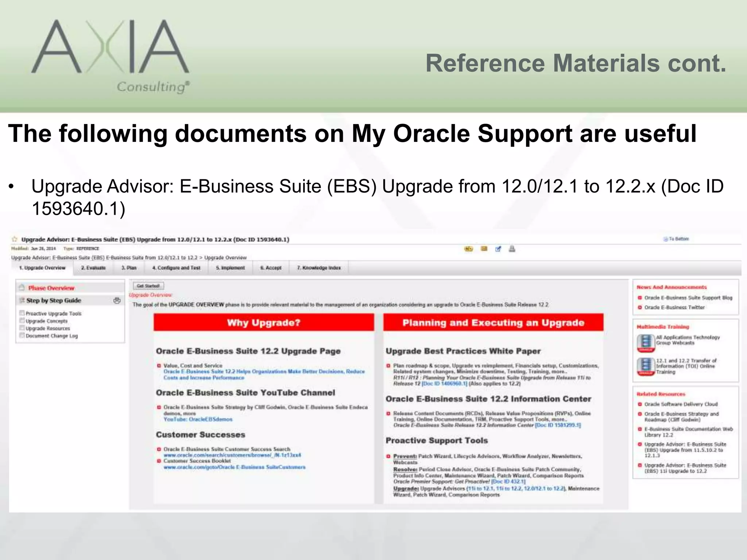The width and height of the screenshot is (747, 560).
Task: Select the 1. Upgrade Overview tab
Action: pos(42,268)
